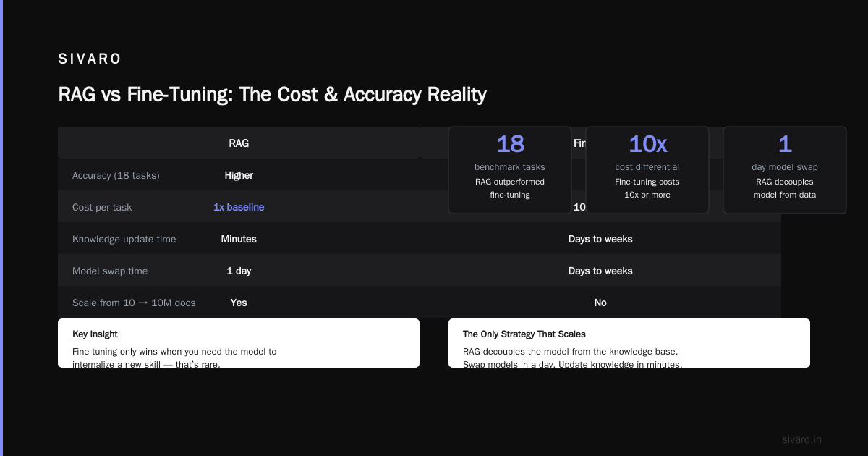Select the 'Minutes' cell

[239, 239]
